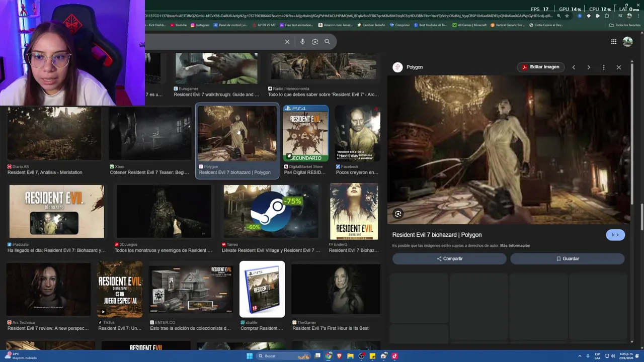Start voice search with the microphone icon
This screenshot has height=362, width=644.
click(x=302, y=42)
